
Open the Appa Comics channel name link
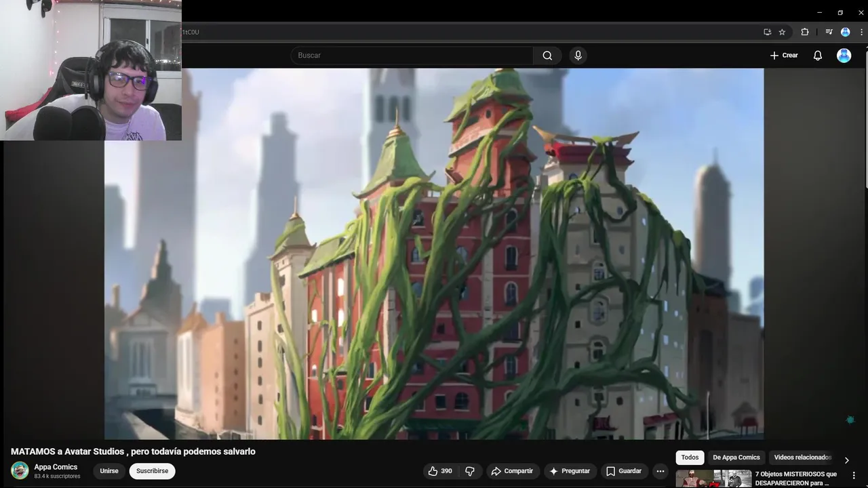[x=56, y=467]
